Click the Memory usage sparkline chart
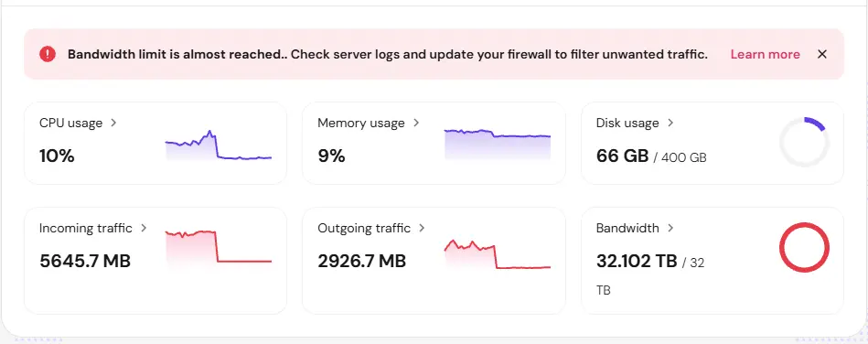868x344 pixels. click(497, 144)
